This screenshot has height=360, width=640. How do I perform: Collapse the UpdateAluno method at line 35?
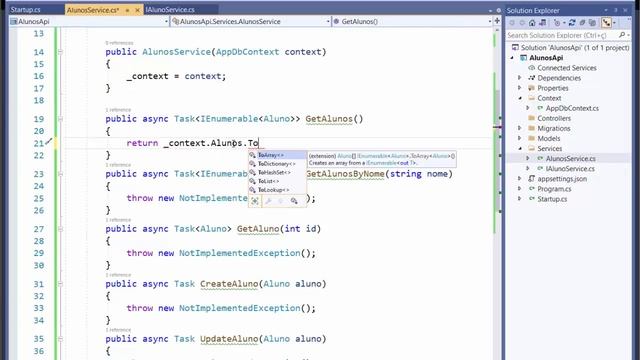(x=60, y=339)
